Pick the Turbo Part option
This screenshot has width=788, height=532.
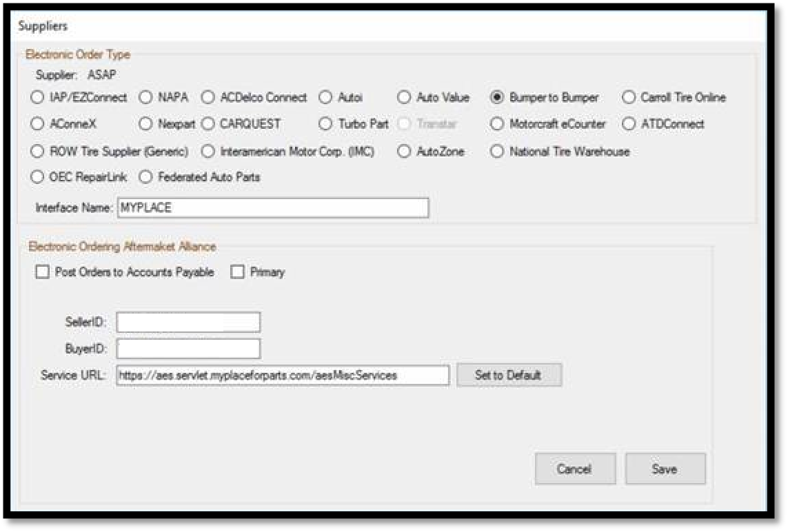coord(325,125)
